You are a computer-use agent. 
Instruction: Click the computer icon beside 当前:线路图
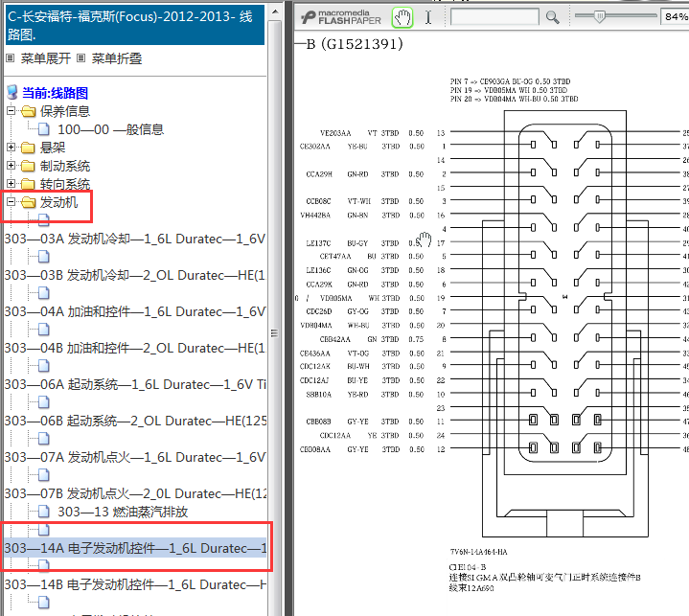pos(12,93)
